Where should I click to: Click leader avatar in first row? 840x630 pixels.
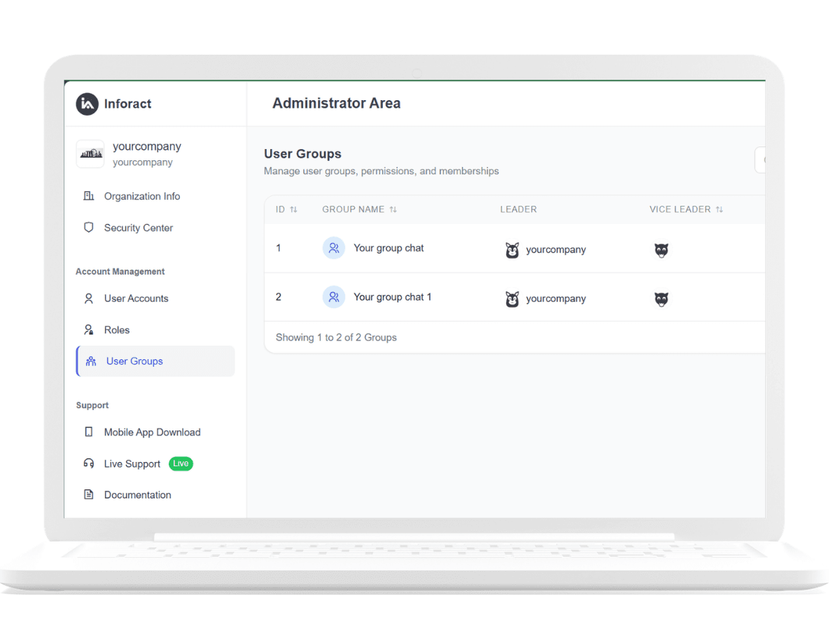512,250
